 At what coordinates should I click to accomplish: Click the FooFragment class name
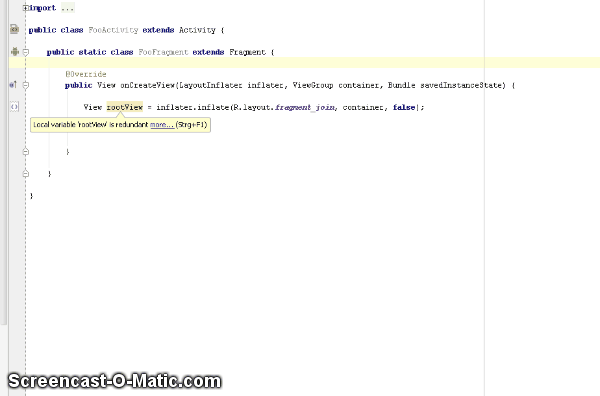pyautogui.click(x=163, y=52)
